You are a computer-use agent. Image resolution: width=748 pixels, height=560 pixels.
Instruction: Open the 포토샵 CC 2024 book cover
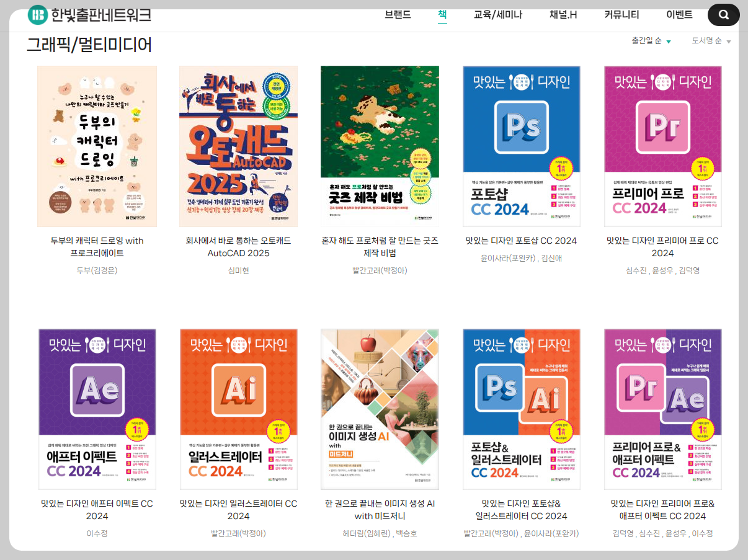522,146
